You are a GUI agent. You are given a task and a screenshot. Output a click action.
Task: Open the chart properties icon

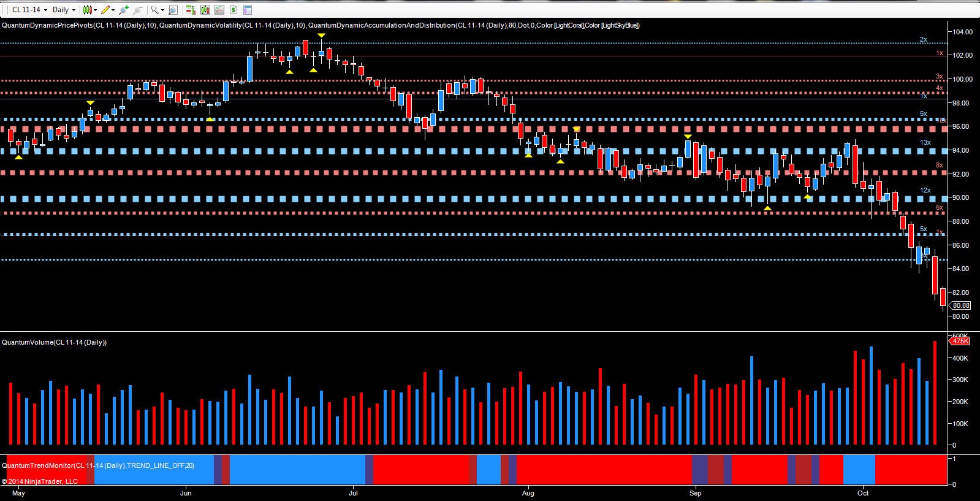click(x=248, y=10)
